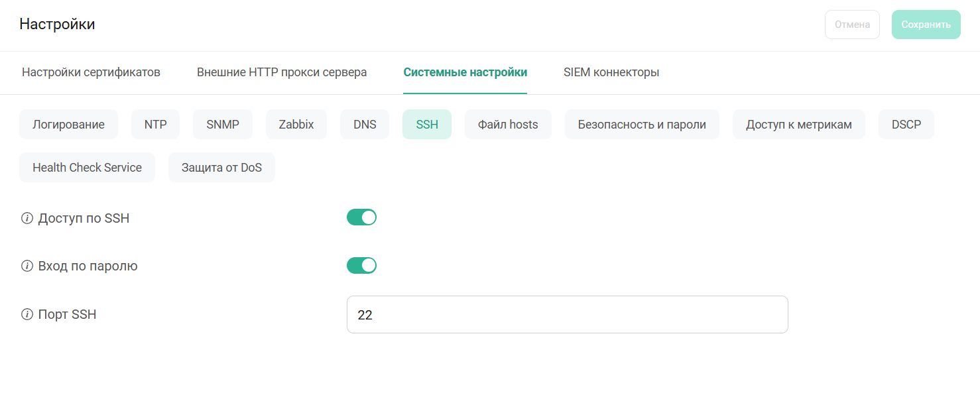Open the Внешние HTTP прокси сервера tab

click(x=282, y=72)
